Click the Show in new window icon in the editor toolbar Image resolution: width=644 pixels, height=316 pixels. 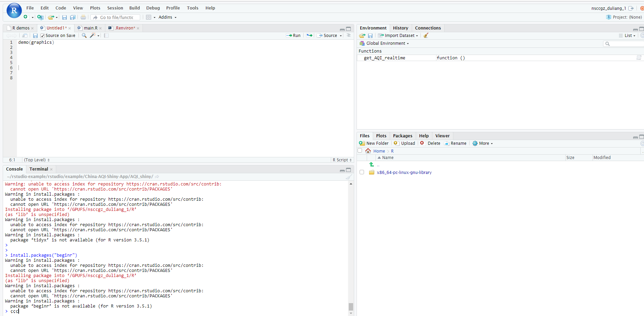(x=25, y=36)
